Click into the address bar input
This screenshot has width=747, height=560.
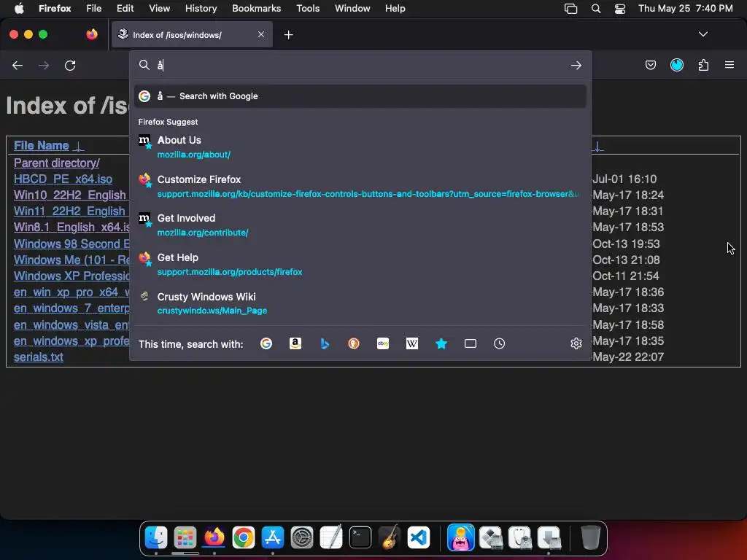point(360,65)
